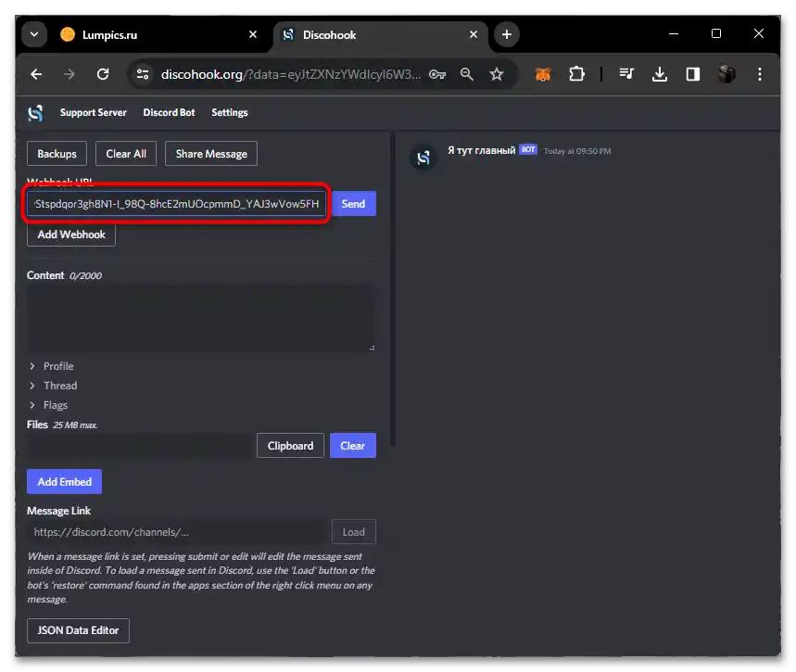Open the tab search dropdown arrow
The width and height of the screenshot is (796, 672).
click(34, 34)
